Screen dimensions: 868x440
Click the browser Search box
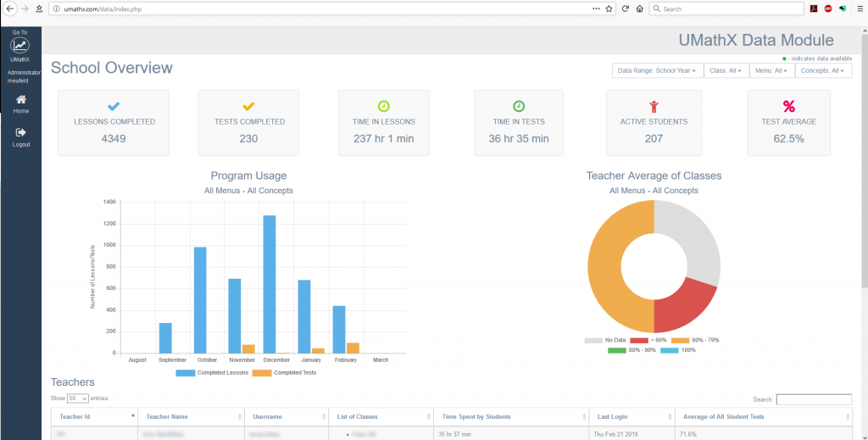726,8
